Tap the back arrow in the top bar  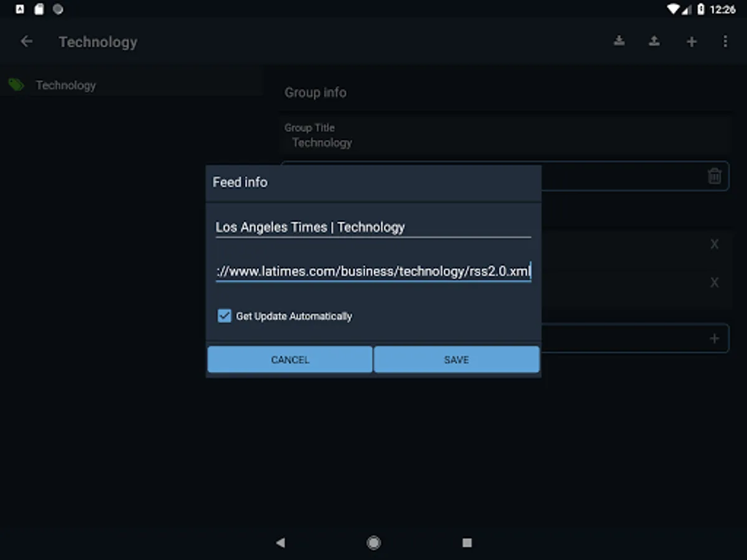point(26,42)
